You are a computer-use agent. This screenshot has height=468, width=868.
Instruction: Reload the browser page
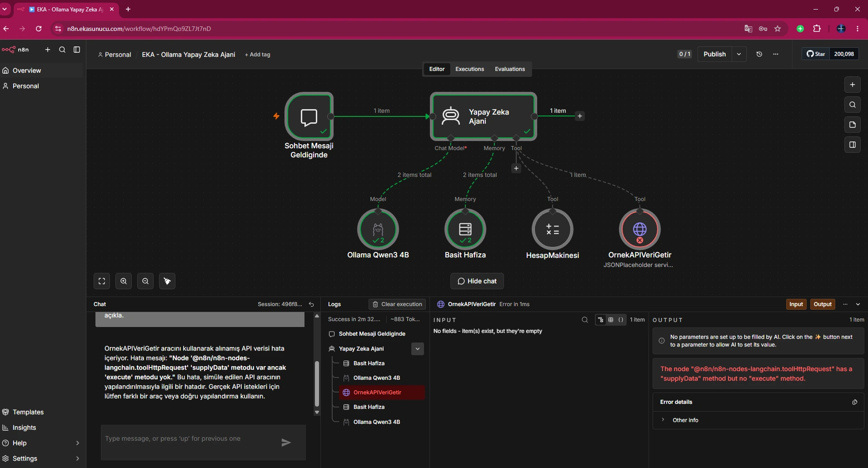point(39,29)
